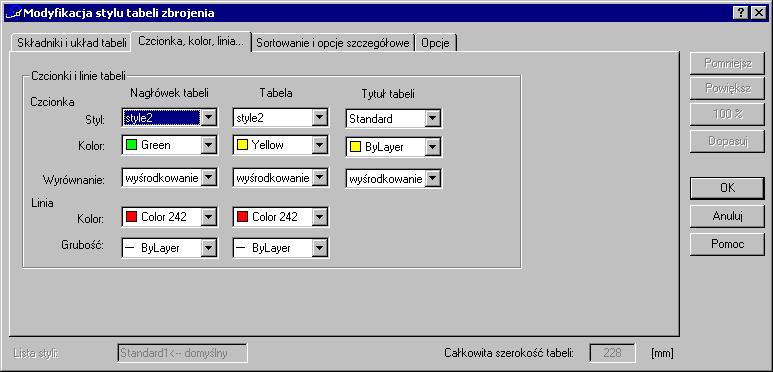
Task: Click the Całkowita szerokość tabeli label
Action: pyautogui.click(x=509, y=353)
